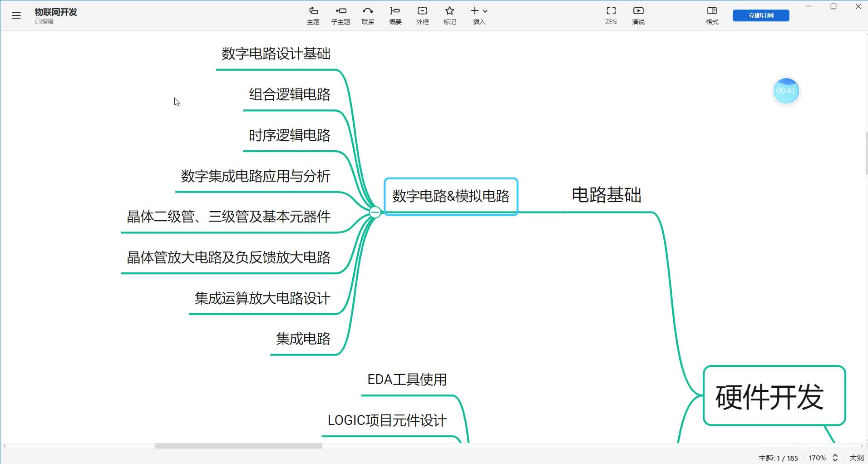Adjust zoom level with 170% stepper
Image resolution: width=868 pixels, height=464 pixels.
pos(835,458)
